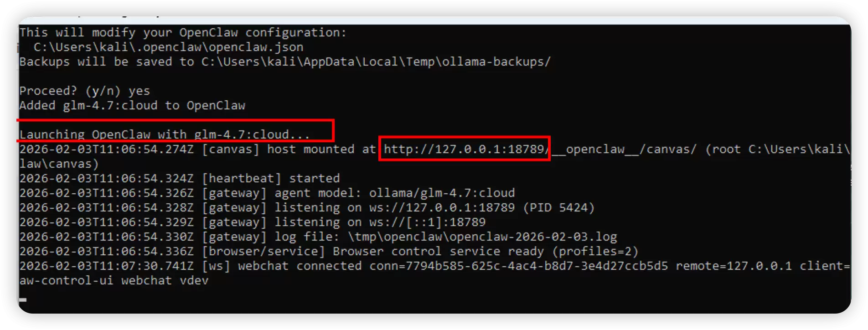Click the webchat connection ID starting with conn=7794b585

tap(518, 266)
